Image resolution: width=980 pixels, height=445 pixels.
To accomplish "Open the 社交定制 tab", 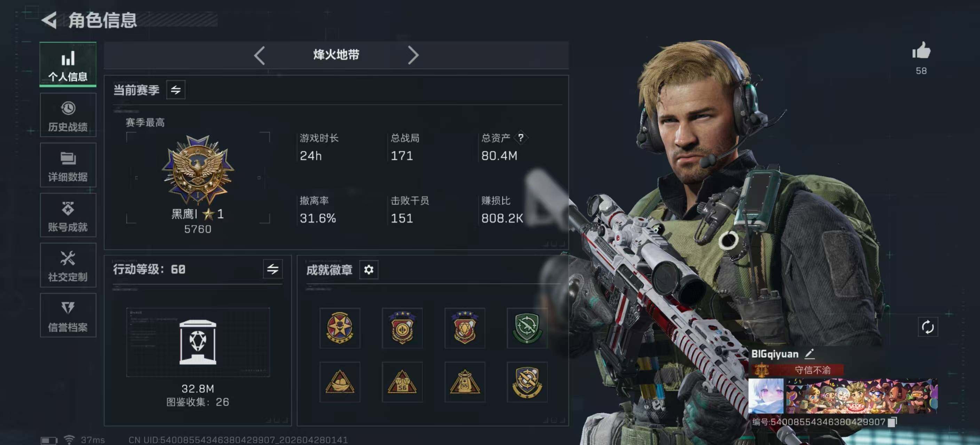I will 68,265.
